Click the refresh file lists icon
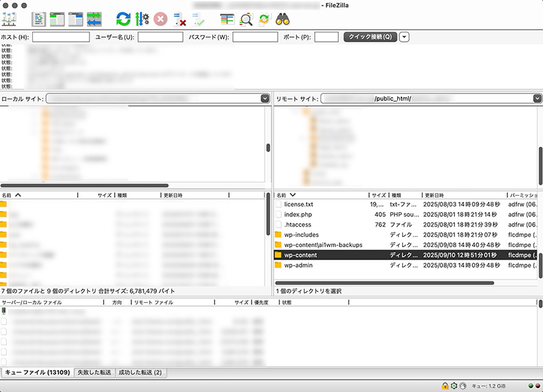This screenshot has height=392, width=543. point(123,19)
